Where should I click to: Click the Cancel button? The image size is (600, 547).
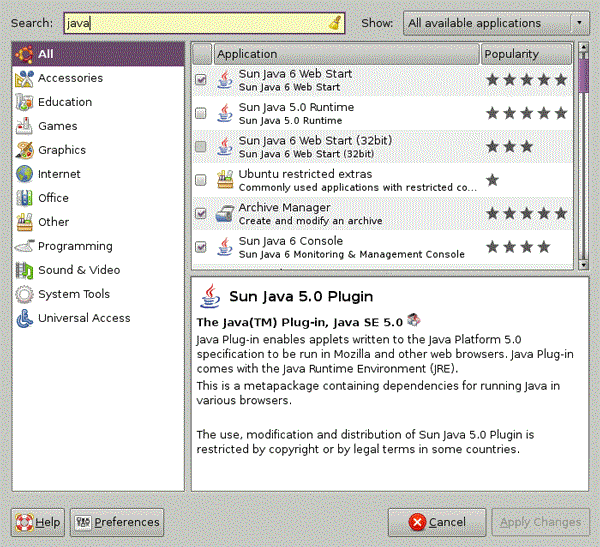point(437,522)
